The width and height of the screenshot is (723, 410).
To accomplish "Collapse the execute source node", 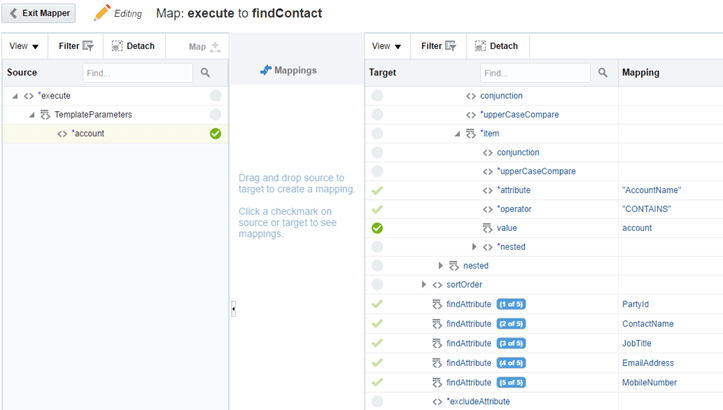I will pyautogui.click(x=16, y=96).
